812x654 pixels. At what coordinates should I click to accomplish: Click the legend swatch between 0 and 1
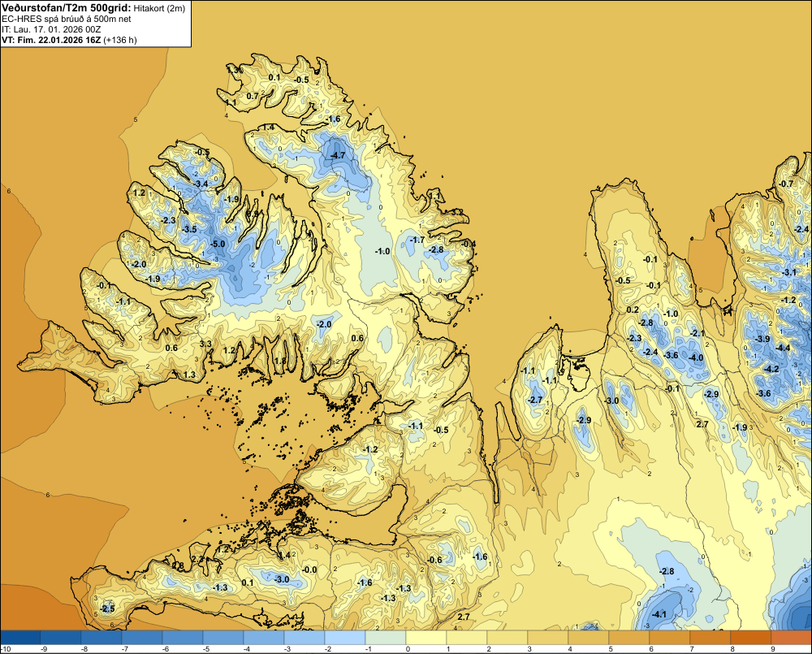pyautogui.click(x=426, y=637)
